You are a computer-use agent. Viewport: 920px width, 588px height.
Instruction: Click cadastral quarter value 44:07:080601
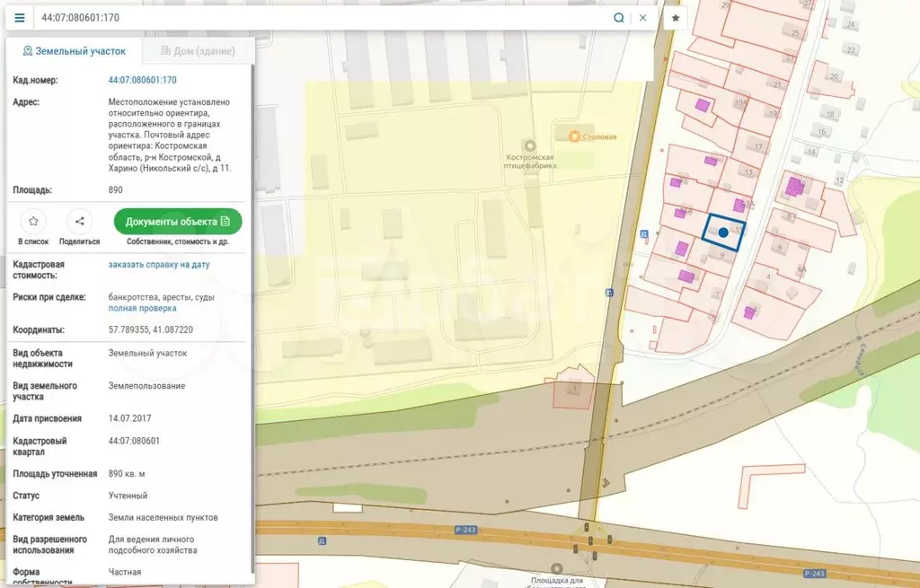click(x=134, y=441)
